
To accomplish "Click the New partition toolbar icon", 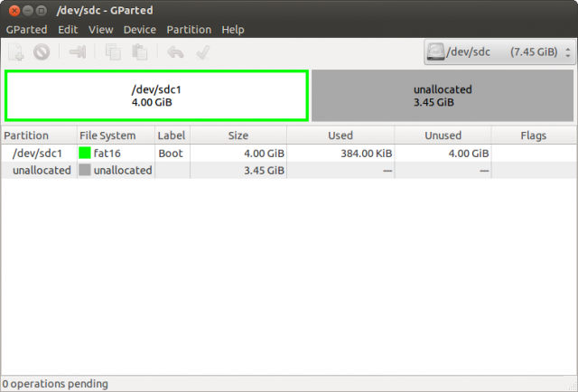I will pos(17,52).
